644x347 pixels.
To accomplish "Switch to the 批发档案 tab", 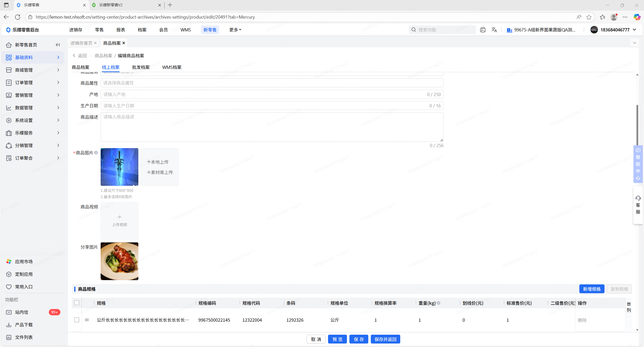I will coord(141,67).
